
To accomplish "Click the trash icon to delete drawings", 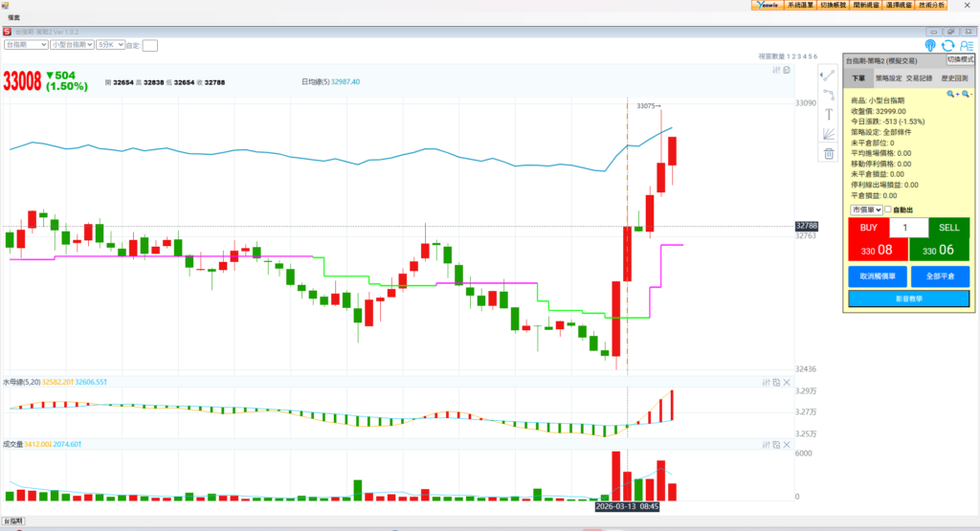I will point(829,153).
